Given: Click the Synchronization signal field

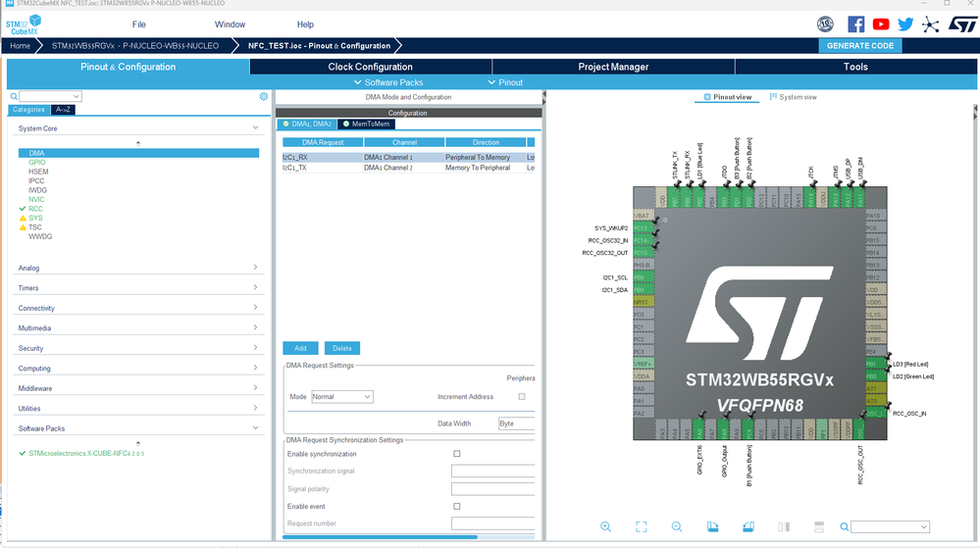Looking at the screenshot, I should (493, 472).
